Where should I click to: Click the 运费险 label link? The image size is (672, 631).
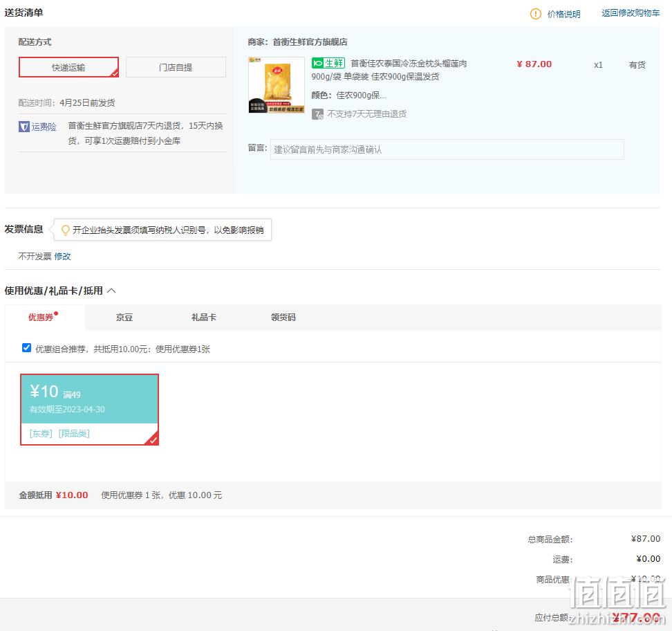[44, 127]
